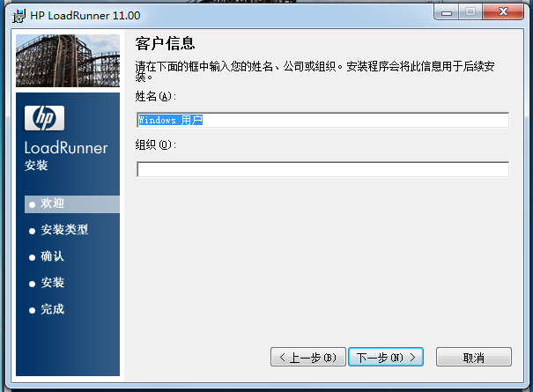This screenshot has width=533, height=392.
Task: Click the 姓名(A): label
Action: point(156,97)
